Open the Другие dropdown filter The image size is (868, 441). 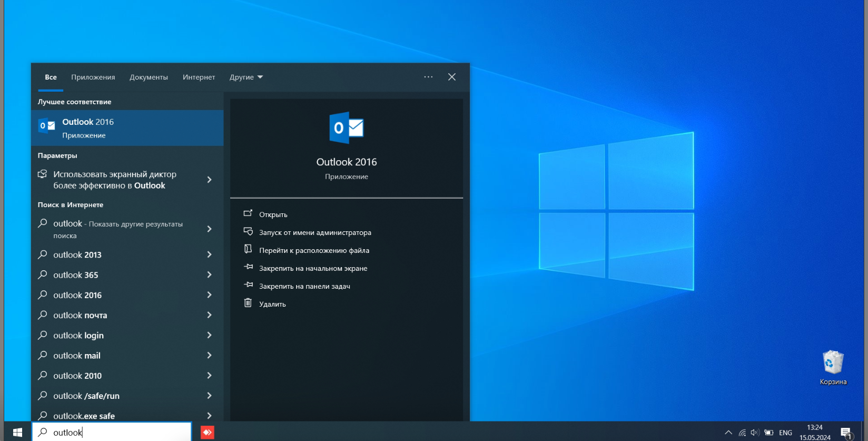click(246, 77)
